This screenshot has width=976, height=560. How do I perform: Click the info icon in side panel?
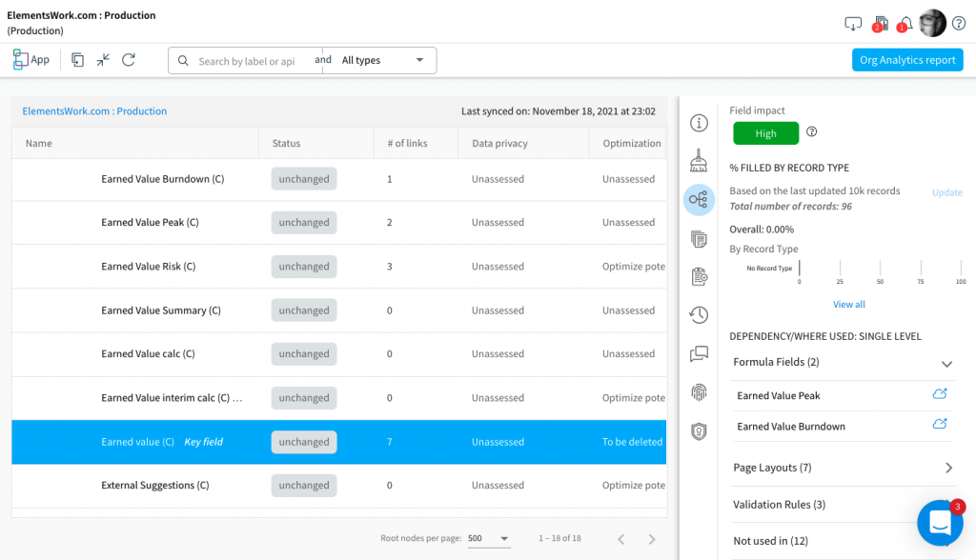tap(699, 123)
